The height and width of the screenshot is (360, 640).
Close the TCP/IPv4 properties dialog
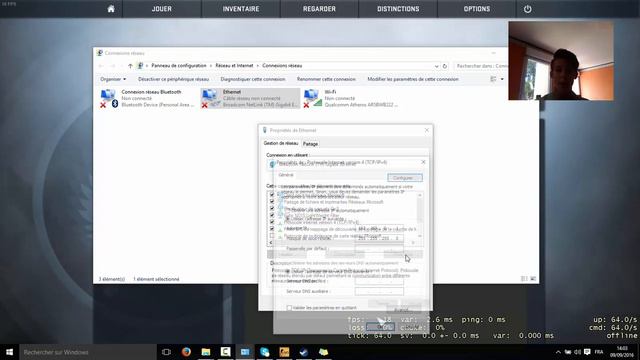(423, 162)
